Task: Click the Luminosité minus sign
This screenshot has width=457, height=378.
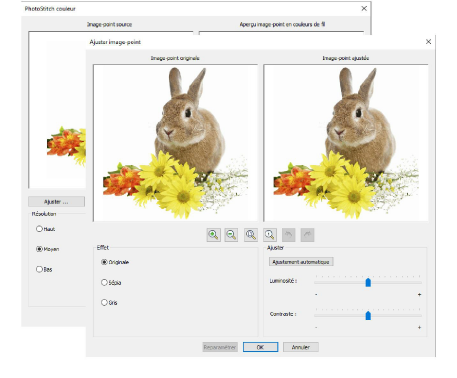Action: point(316,295)
